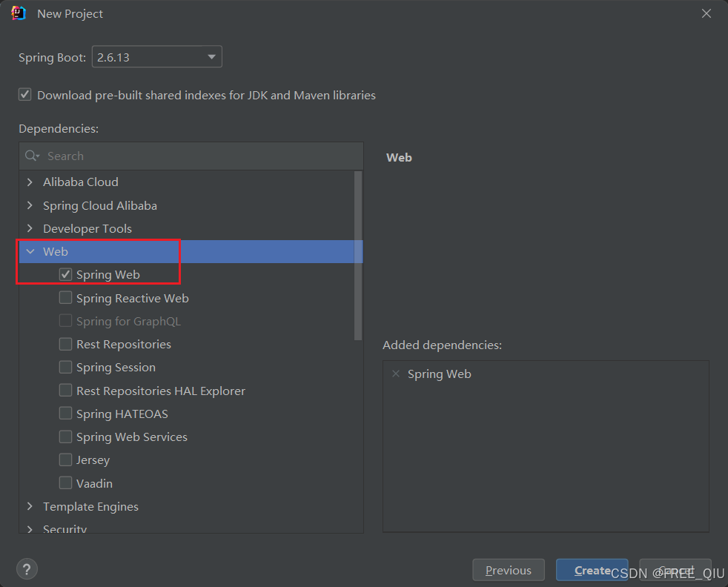Close the New Project dialog
Screen dimensions: 728x587
[707, 13]
